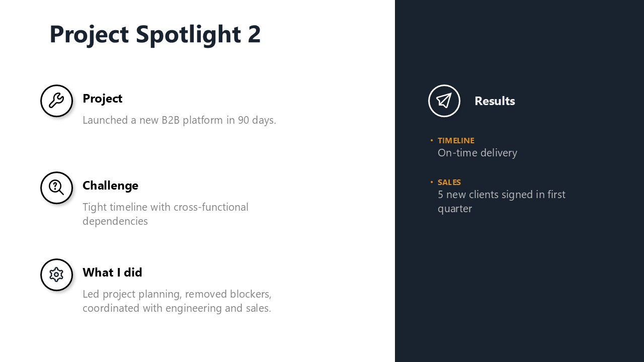Viewport: 644px width, 362px height.
Task: Select the orange "SALES" label
Action: (x=449, y=183)
